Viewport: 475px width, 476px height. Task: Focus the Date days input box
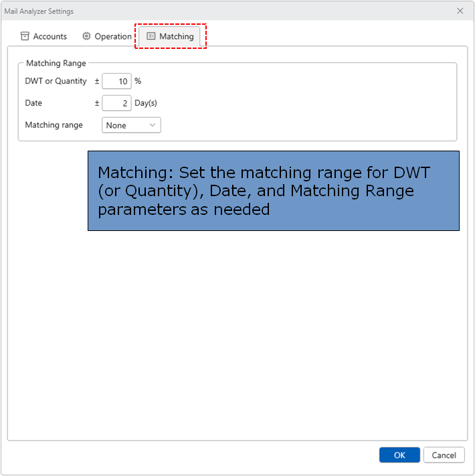click(x=116, y=103)
